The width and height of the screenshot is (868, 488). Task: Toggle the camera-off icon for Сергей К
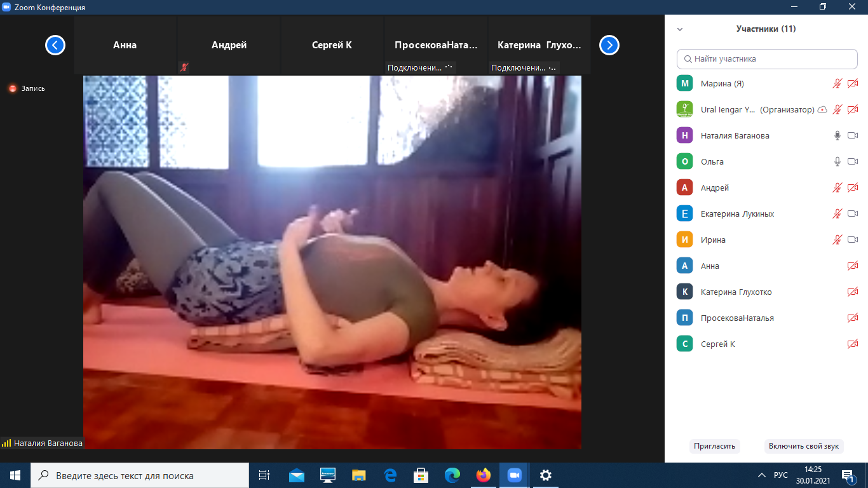[853, 344]
